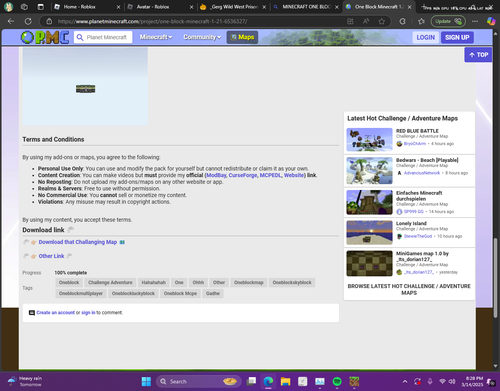Click the Oneblock Mcpe tag
Image resolution: width=500 pixels, height=391 pixels.
pos(180,294)
